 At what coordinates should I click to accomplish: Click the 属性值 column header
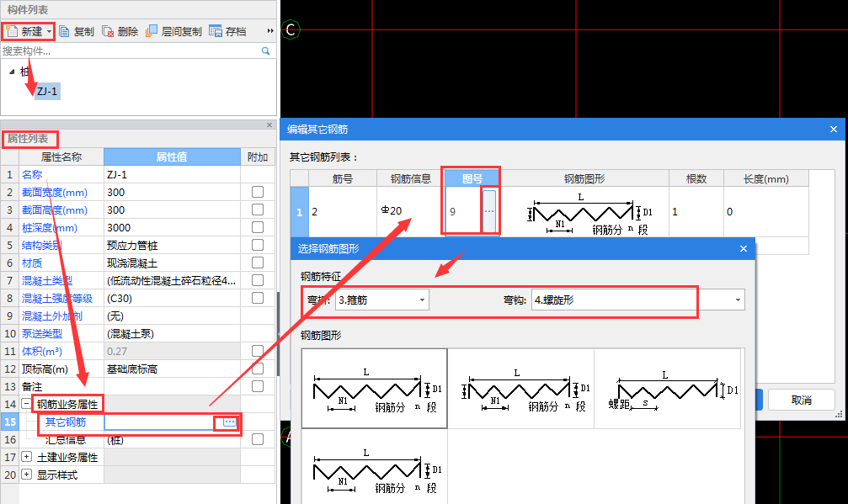[x=172, y=157]
